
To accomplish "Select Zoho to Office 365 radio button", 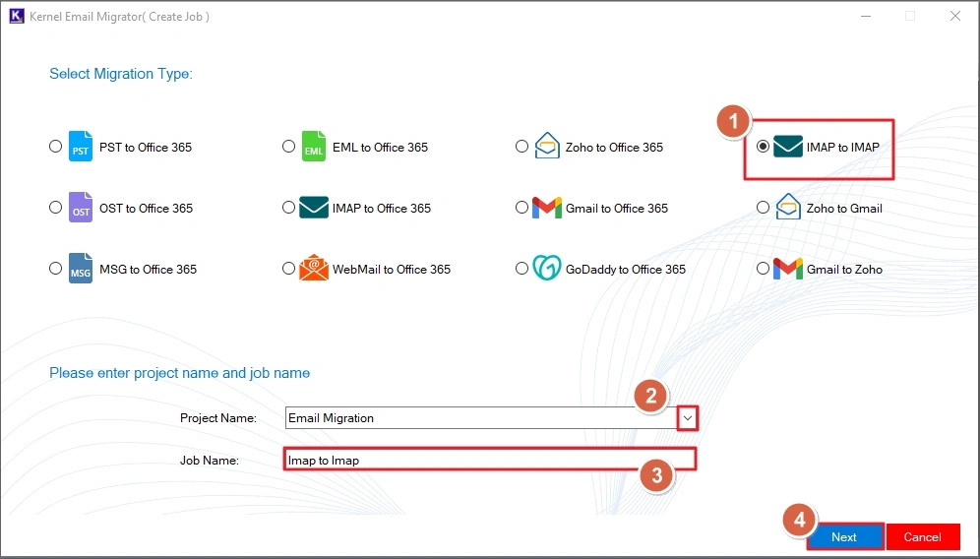I will 521,147.
